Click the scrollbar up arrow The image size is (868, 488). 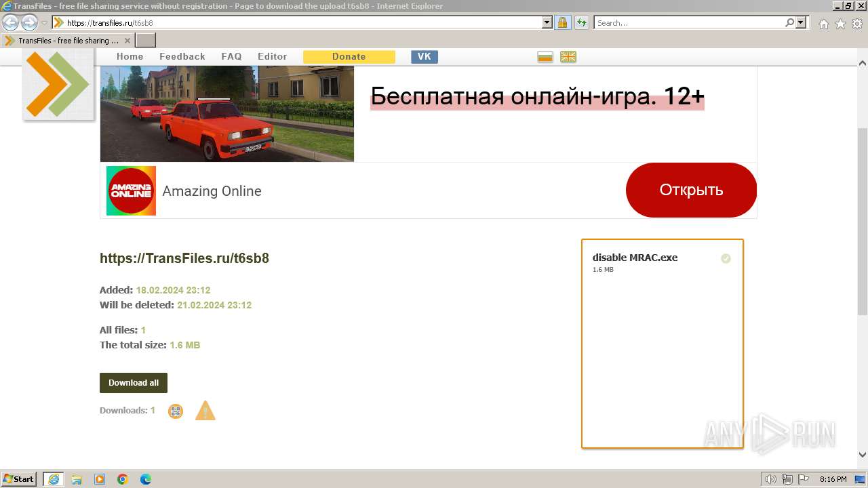pos(863,63)
